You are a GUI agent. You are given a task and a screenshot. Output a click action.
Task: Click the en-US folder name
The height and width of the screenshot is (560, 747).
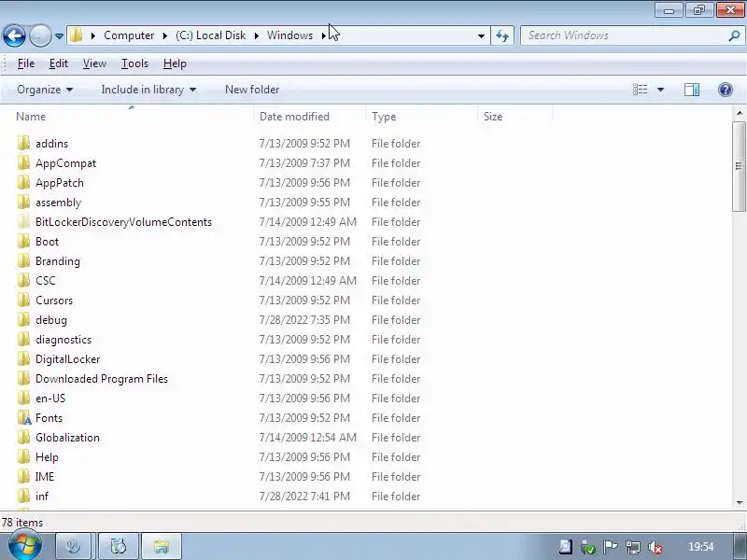pyautogui.click(x=50, y=399)
